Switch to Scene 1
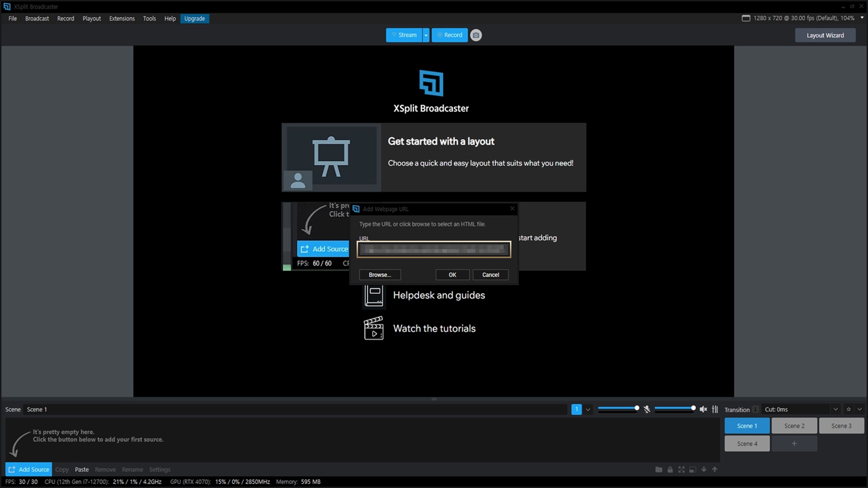 tap(747, 426)
